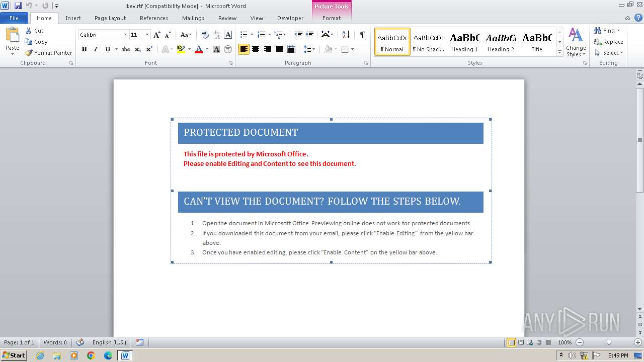Apply strikethrough formatting
Image resolution: width=644 pixels, height=362 pixels.
[126, 49]
